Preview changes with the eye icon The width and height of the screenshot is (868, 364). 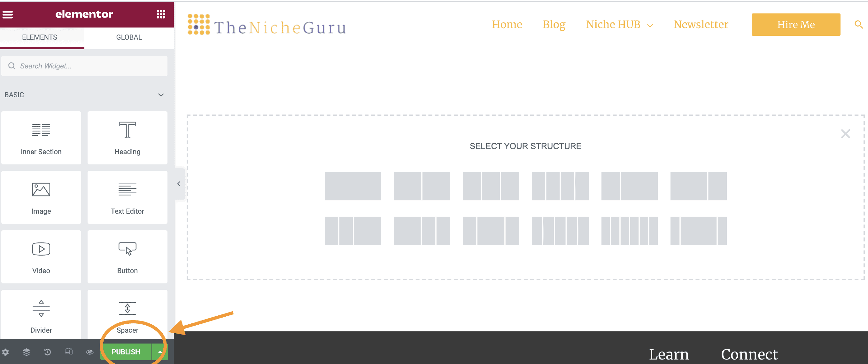click(89, 352)
